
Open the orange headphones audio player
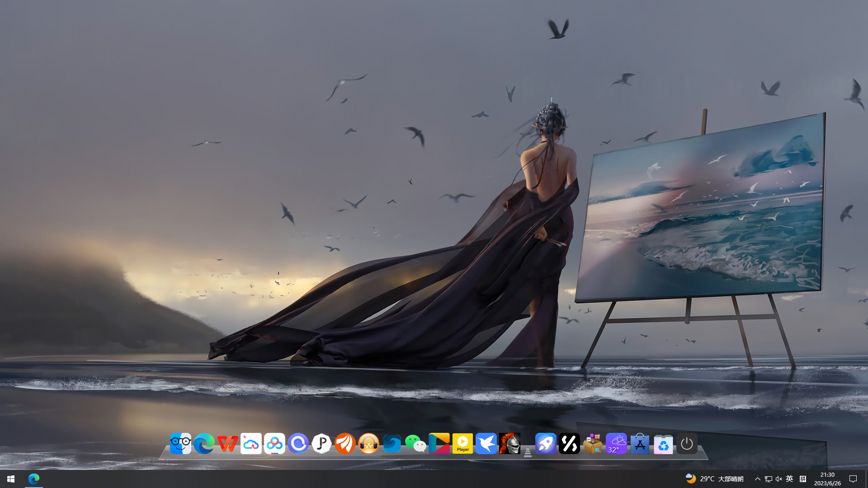click(x=368, y=444)
